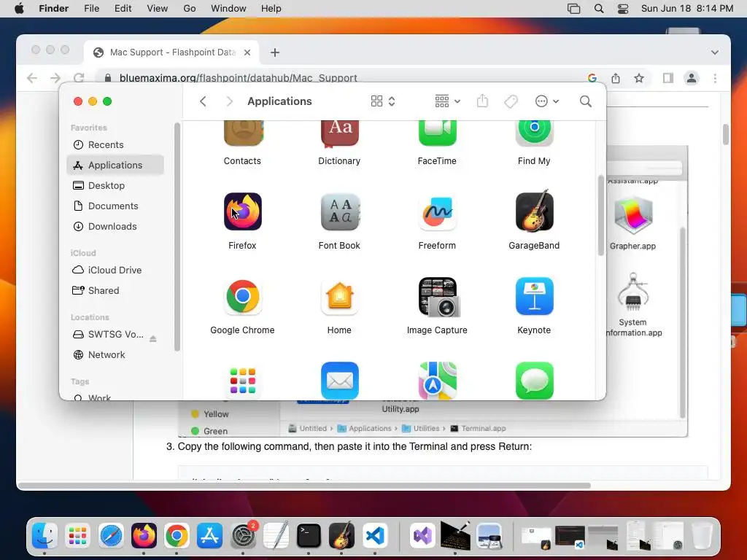This screenshot has width=747, height=560.
Task: Open the File menu in menu bar
Action: (x=91, y=9)
